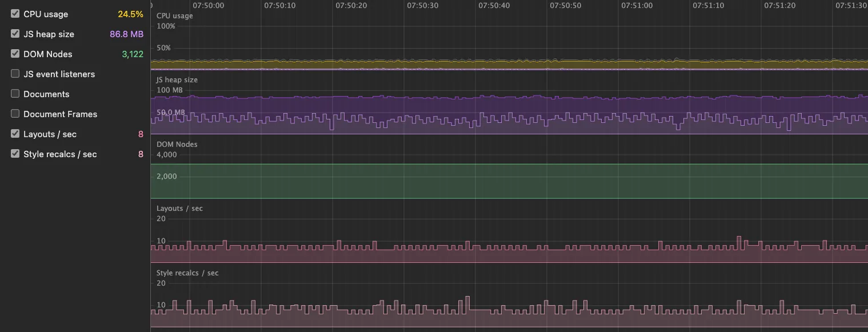Toggle the Style recalcs / sec checkbox
868x332 pixels.
(15, 154)
